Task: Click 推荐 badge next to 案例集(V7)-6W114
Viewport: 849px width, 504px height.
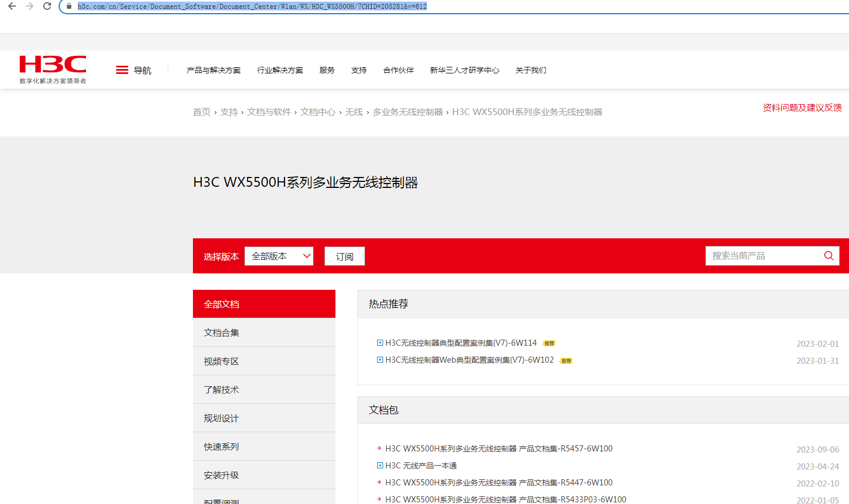Action: click(x=549, y=343)
